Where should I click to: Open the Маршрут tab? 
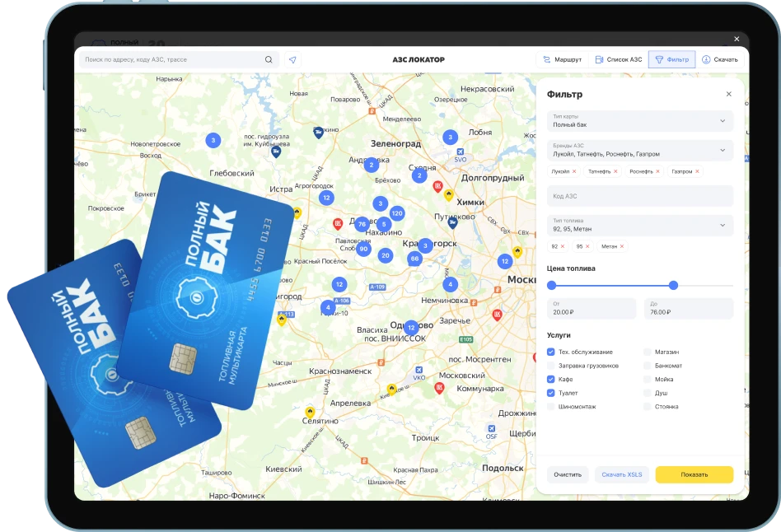pyautogui.click(x=563, y=59)
